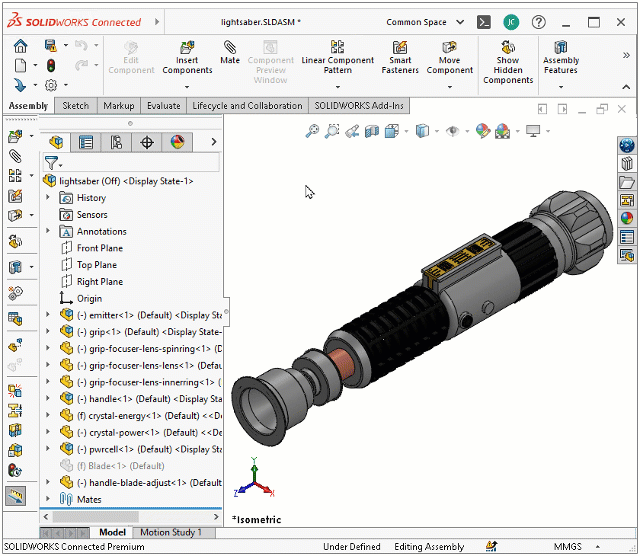Open the Options gear icon

pos(51,85)
